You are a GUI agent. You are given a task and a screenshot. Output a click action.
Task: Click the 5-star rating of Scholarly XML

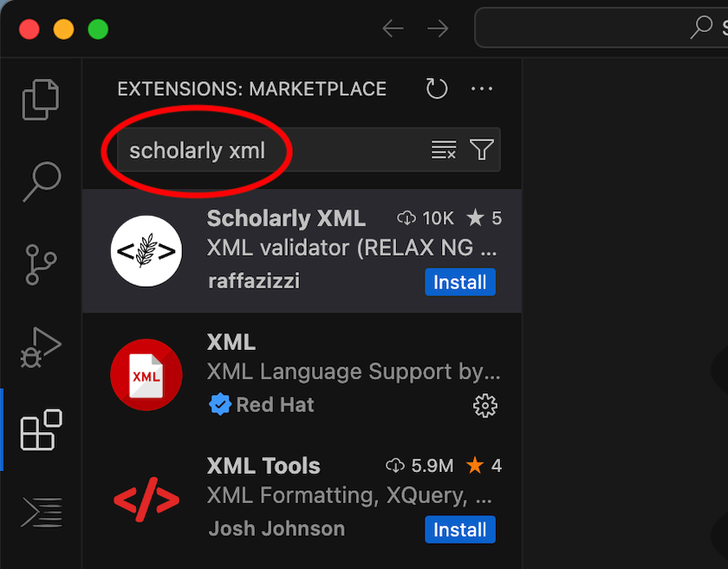tap(484, 218)
